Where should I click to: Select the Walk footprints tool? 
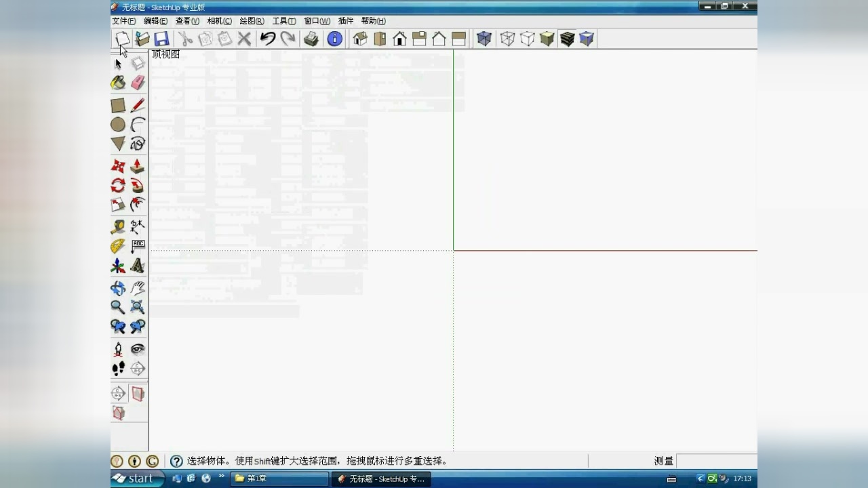pyautogui.click(x=118, y=368)
